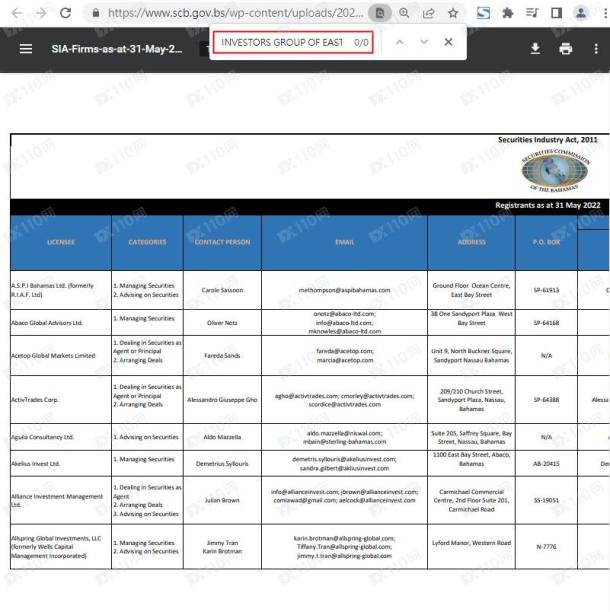Image resolution: width=610 pixels, height=612 pixels.
Task: Click email methompson@aspibahamas.com
Action: [345, 290]
